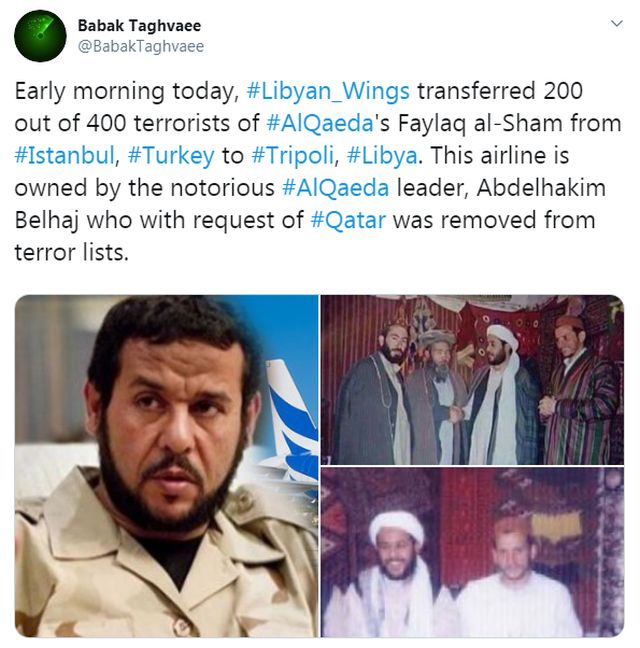This screenshot has height=648, width=640.
Task: Open the #Libyan_Wings hashtag
Action: [x=328, y=91]
